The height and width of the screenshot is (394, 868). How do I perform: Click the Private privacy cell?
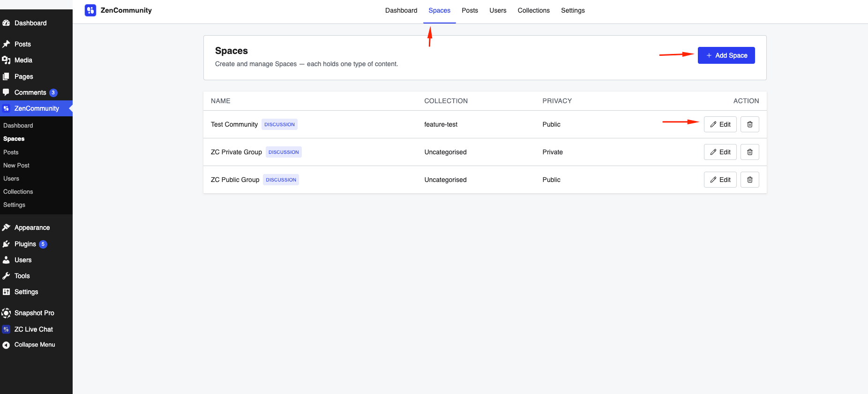click(553, 152)
